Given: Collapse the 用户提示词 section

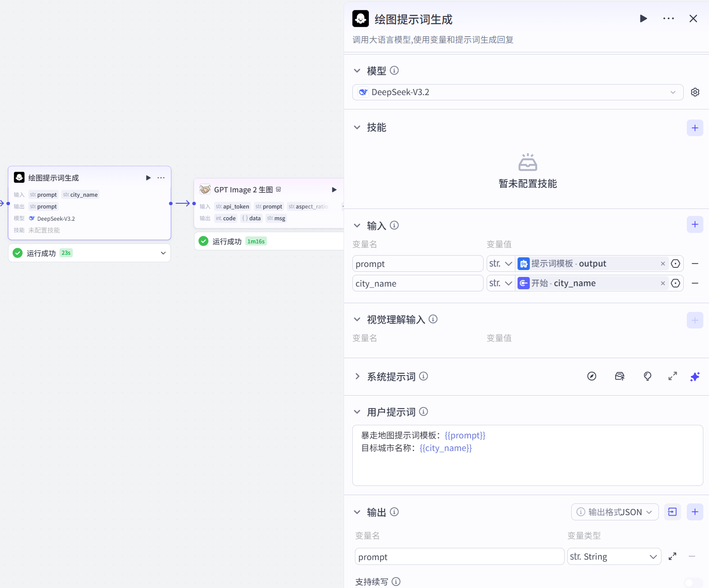Looking at the screenshot, I should point(357,412).
